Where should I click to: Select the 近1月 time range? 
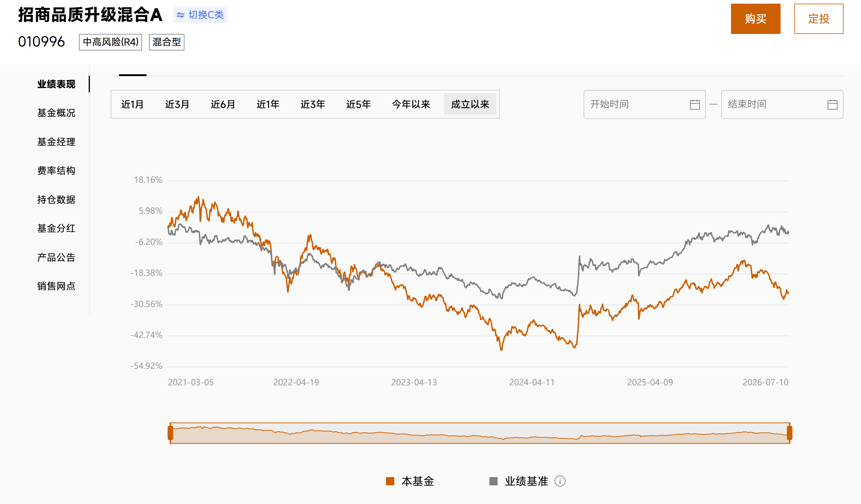[x=132, y=104]
